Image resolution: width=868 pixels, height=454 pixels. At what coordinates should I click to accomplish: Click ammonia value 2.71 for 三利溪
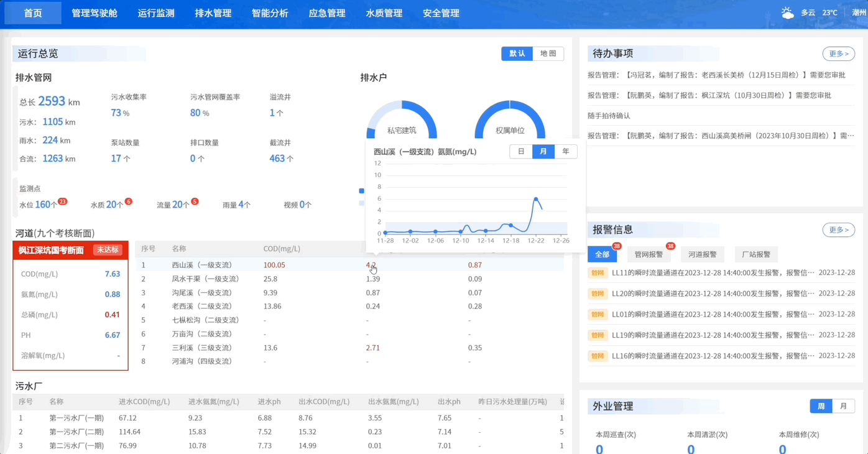(x=373, y=348)
